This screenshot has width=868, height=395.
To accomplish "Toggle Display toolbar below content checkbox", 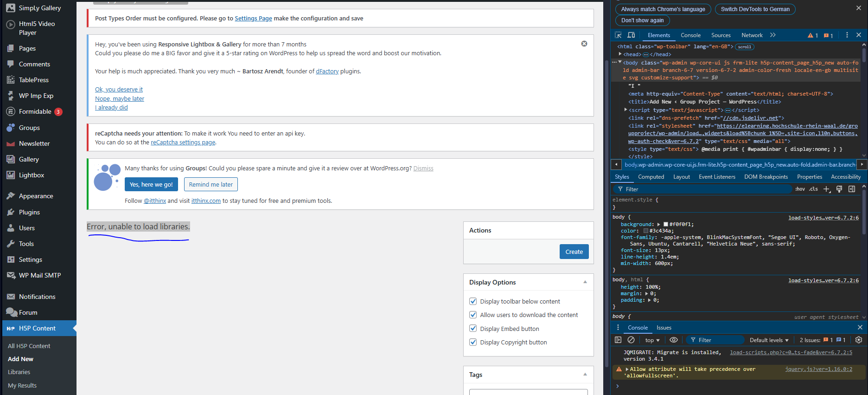I will pyautogui.click(x=473, y=301).
